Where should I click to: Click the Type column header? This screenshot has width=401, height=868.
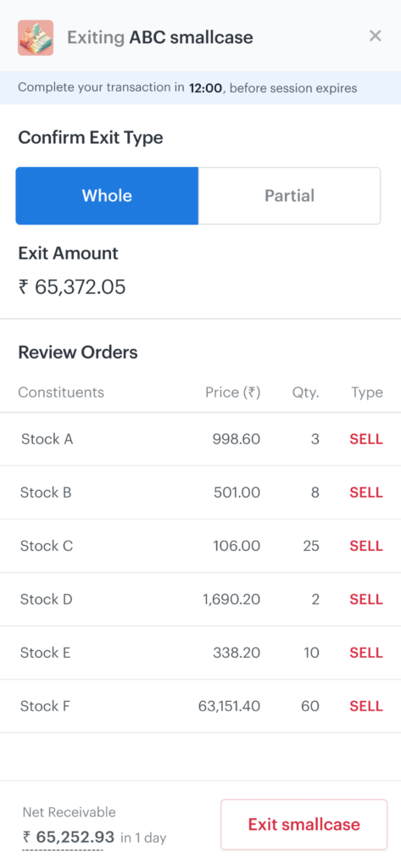click(x=367, y=392)
